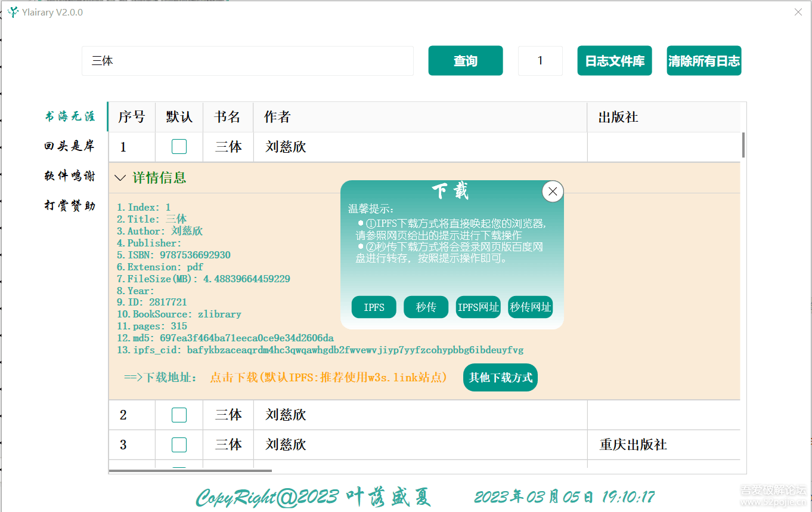Click the Ylairary logo icon in title bar
This screenshot has width=812, height=512.
pos(13,12)
